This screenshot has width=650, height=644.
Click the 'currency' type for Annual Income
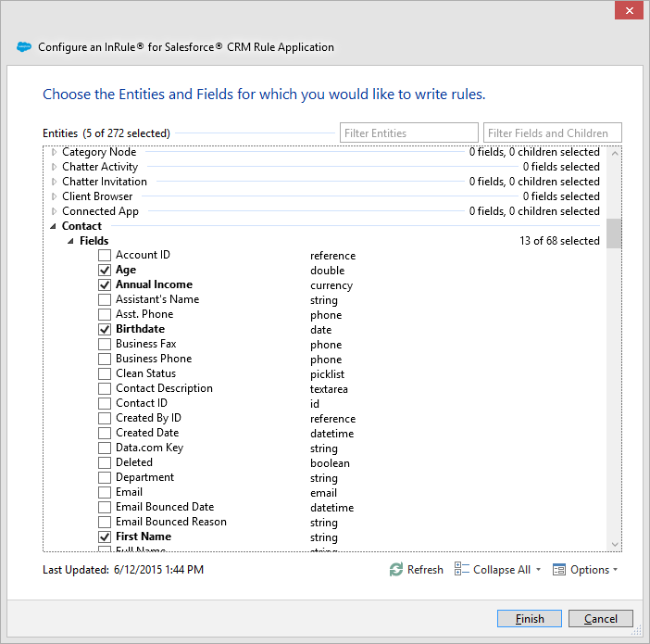pos(331,286)
